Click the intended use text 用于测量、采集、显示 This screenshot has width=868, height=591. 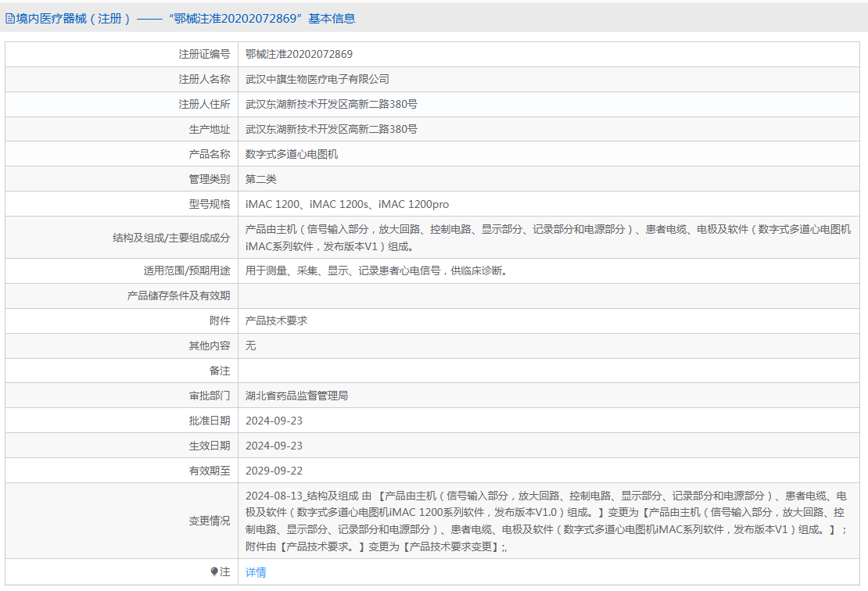[376, 270]
